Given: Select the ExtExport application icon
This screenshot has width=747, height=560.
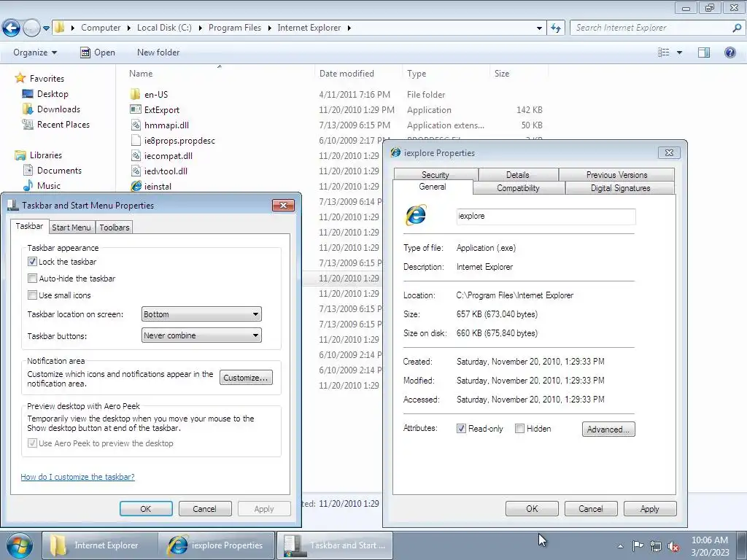Looking at the screenshot, I should [x=135, y=109].
